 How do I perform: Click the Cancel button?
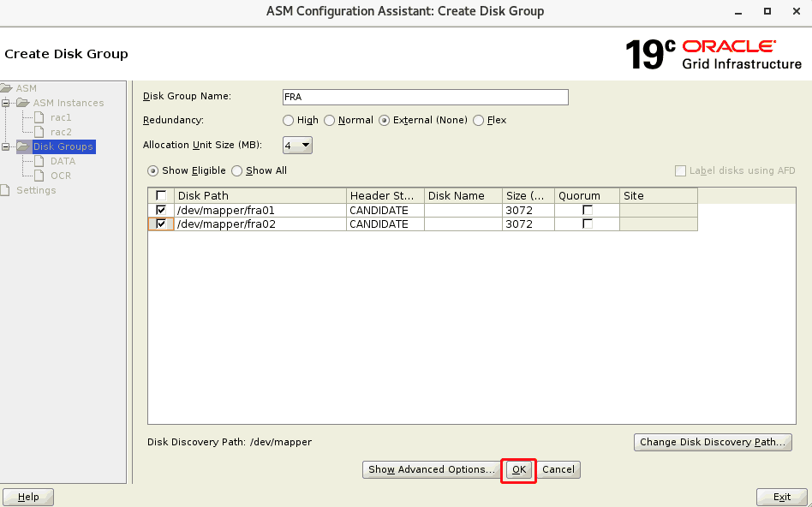point(558,469)
